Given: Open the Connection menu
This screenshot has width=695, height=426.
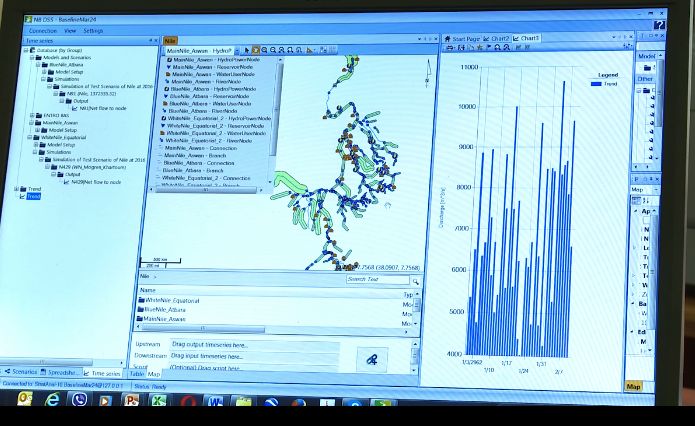Looking at the screenshot, I should [x=43, y=31].
